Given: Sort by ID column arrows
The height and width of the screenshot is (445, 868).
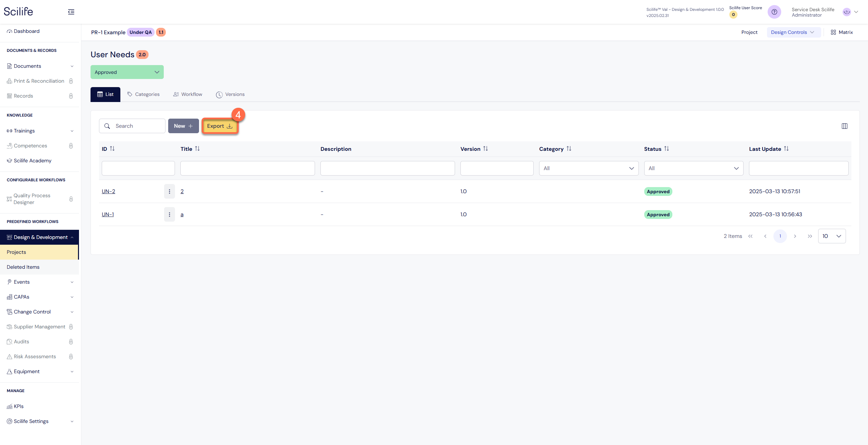Looking at the screenshot, I should coord(112,149).
